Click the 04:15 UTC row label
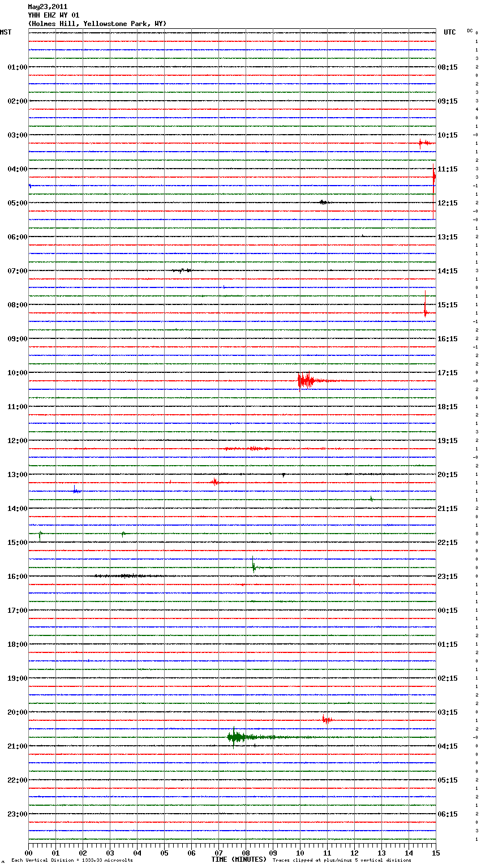 tap(448, 746)
